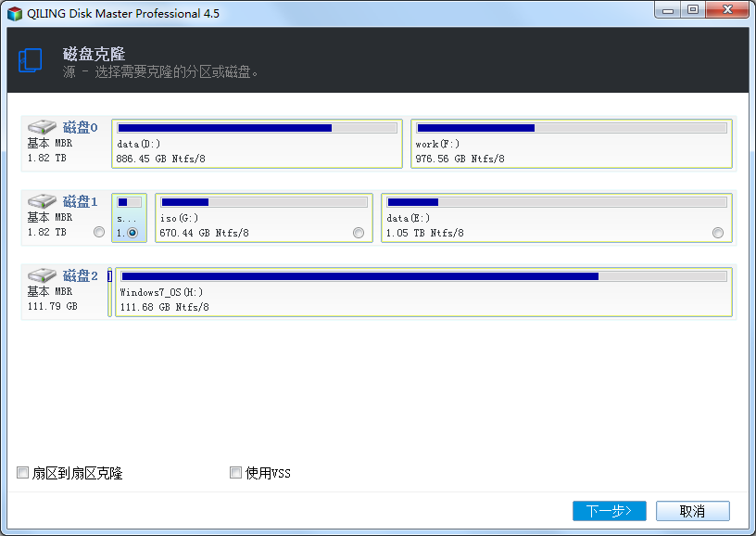
Task: Click the 磁盘0 disk label
Action: pyautogui.click(x=80, y=127)
